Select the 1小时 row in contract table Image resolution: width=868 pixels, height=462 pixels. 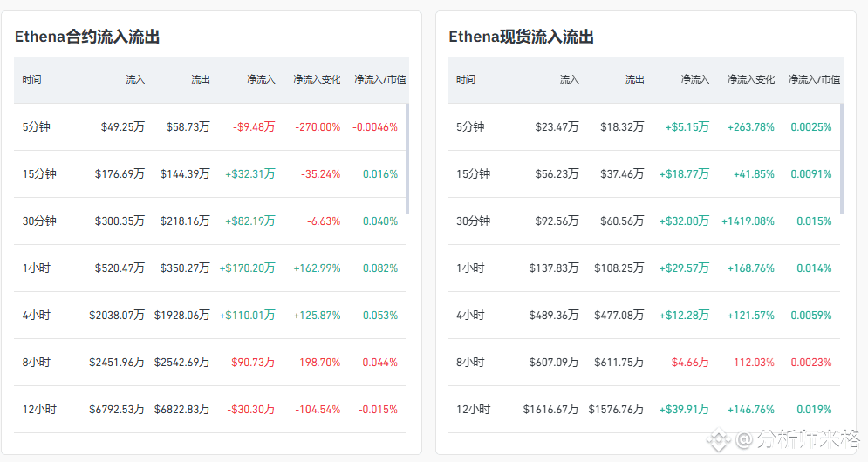point(210,268)
